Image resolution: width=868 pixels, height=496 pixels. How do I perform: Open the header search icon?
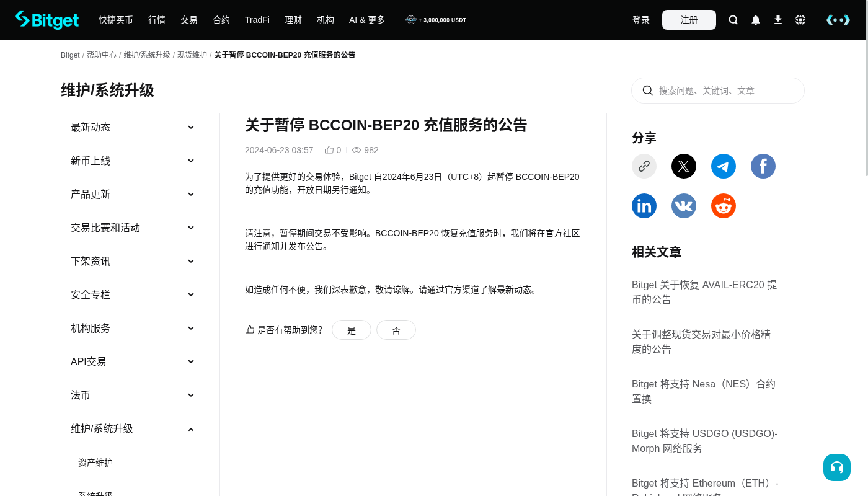coord(733,20)
